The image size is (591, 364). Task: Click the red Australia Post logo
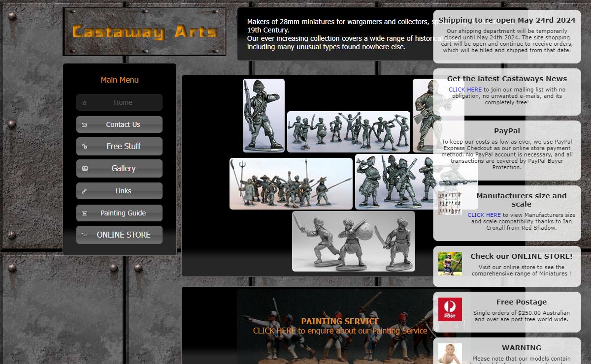(450, 309)
